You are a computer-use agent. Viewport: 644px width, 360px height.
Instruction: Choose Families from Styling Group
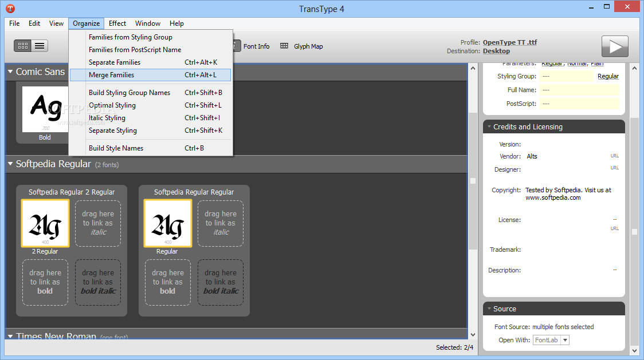point(150,37)
